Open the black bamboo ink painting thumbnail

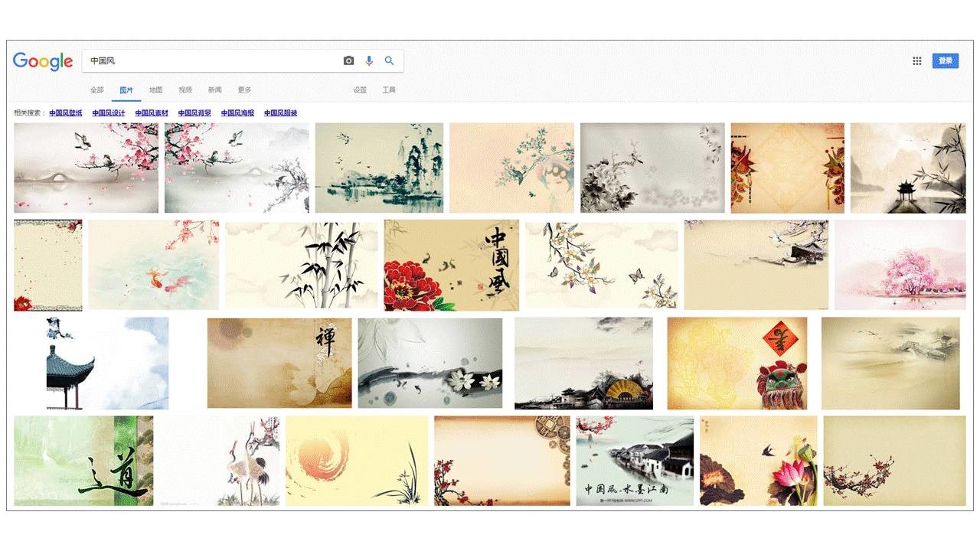[x=301, y=265]
